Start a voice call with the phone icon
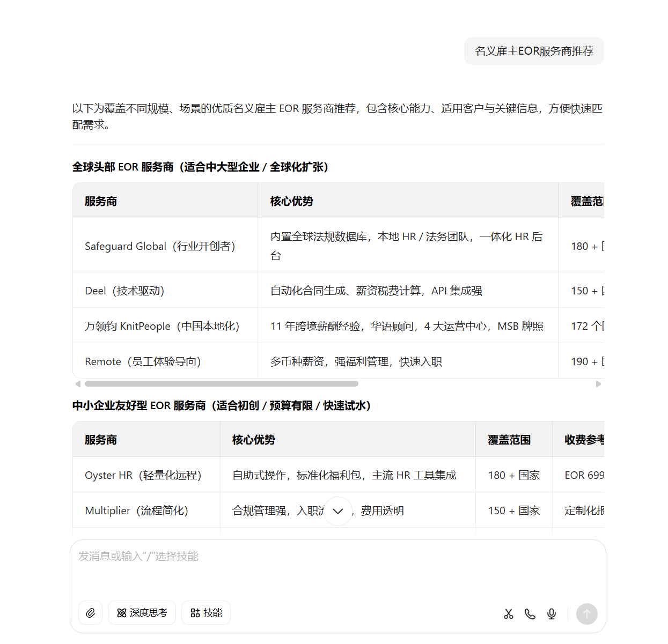 530,614
